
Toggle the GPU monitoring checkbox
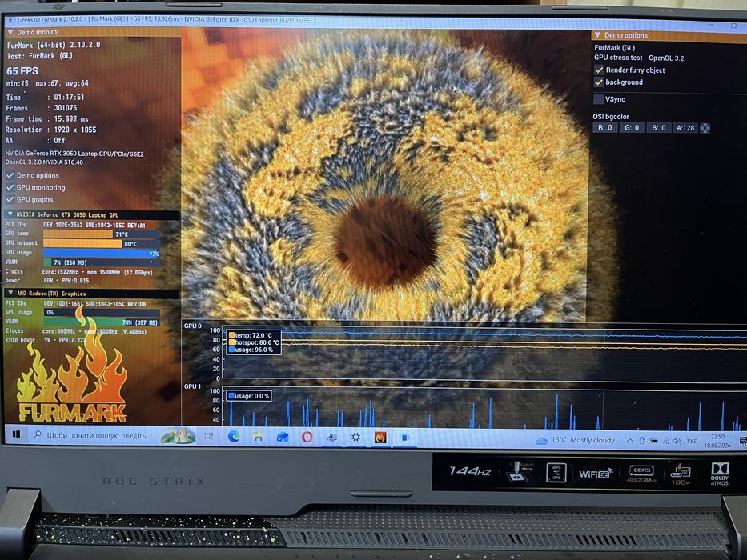(10, 187)
